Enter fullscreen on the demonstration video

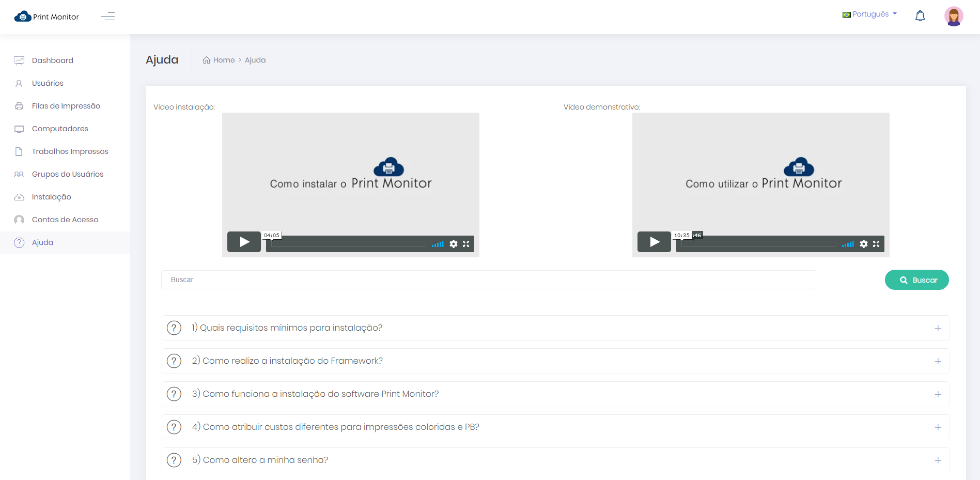tap(876, 244)
